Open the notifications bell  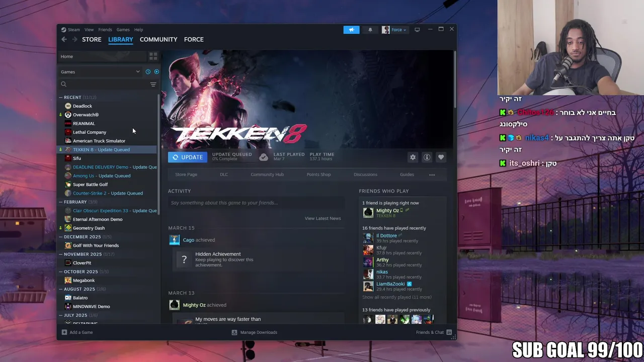(370, 30)
